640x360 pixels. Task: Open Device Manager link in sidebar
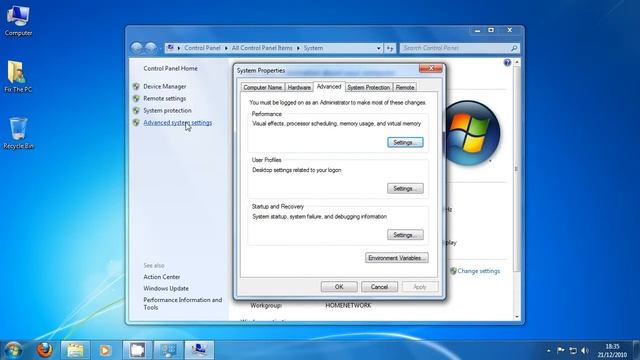(x=164, y=87)
